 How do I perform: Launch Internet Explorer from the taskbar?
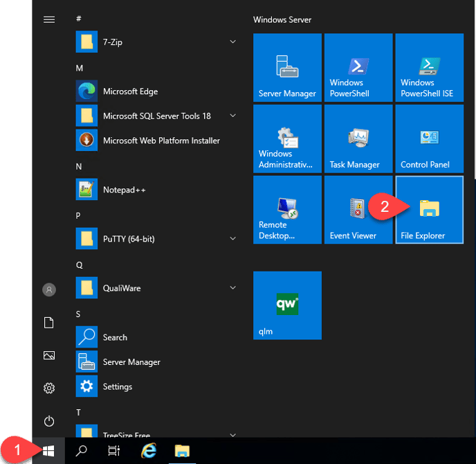click(x=149, y=451)
